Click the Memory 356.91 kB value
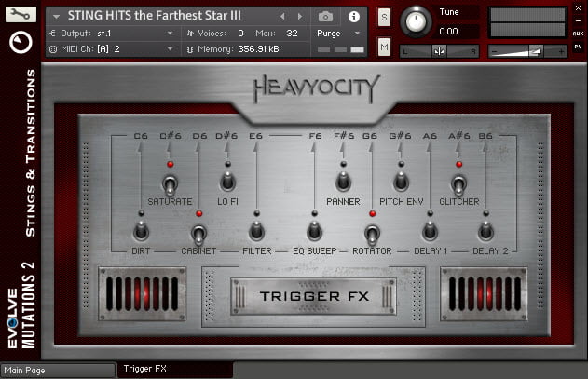588x379 pixels. 258,49
